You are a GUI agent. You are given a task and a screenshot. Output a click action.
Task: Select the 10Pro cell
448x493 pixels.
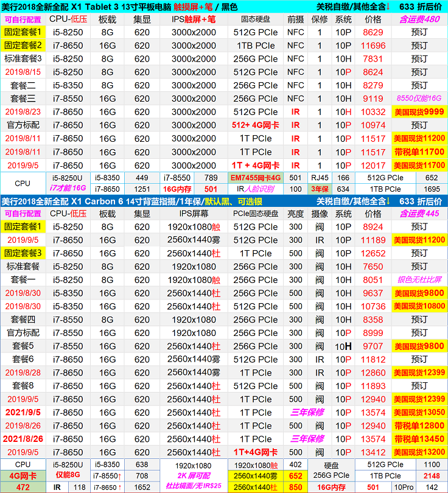(x=404, y=488)
